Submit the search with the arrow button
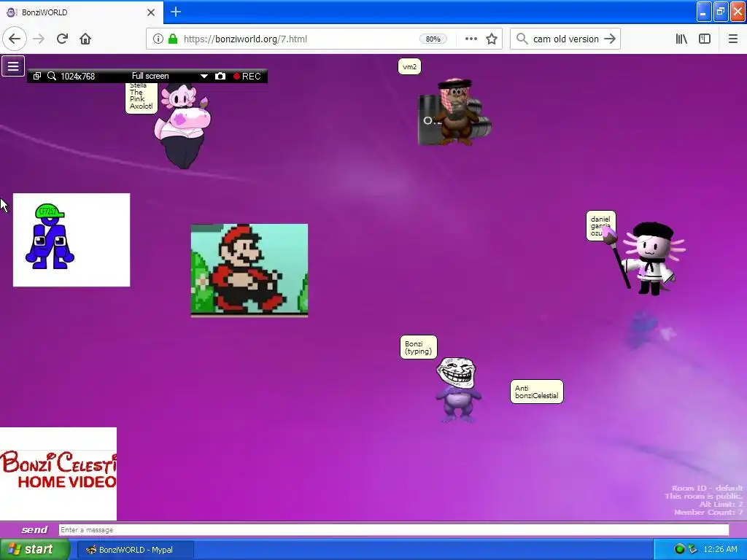 [x=610, y=39]
